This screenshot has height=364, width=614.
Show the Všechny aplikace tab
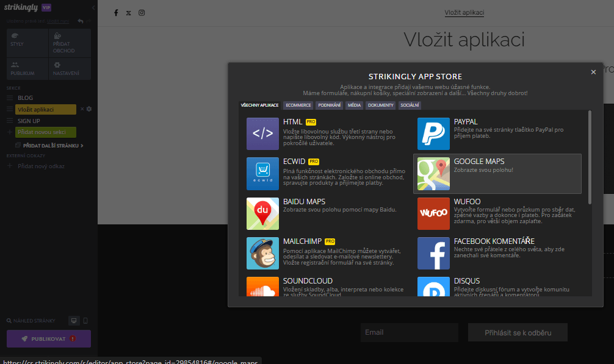(x=259, y=105)
